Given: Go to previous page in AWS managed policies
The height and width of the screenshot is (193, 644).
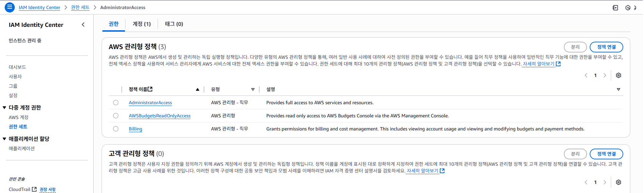Looking at the screenshot, I should [586, 75].
